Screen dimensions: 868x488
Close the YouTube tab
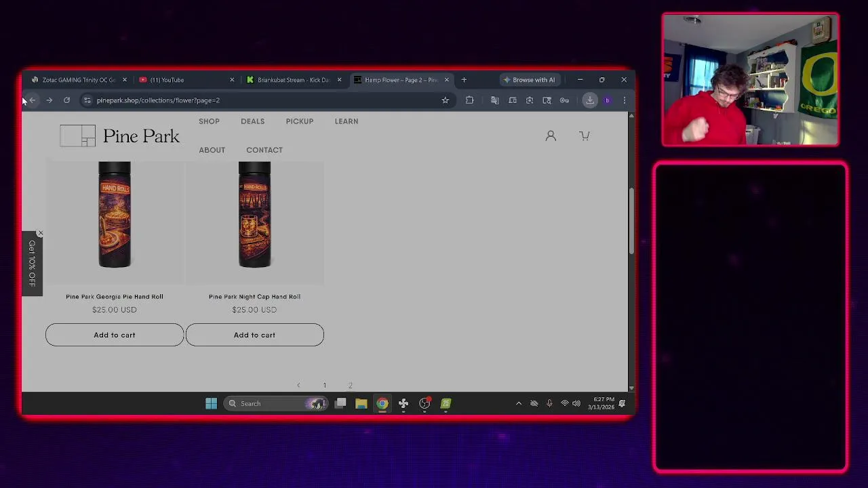pos(232,80)
